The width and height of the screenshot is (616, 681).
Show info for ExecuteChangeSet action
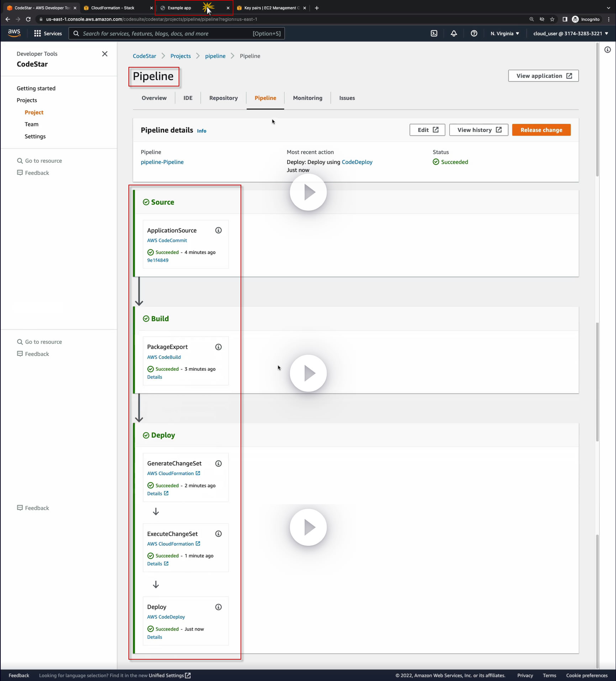click(219, 534)
